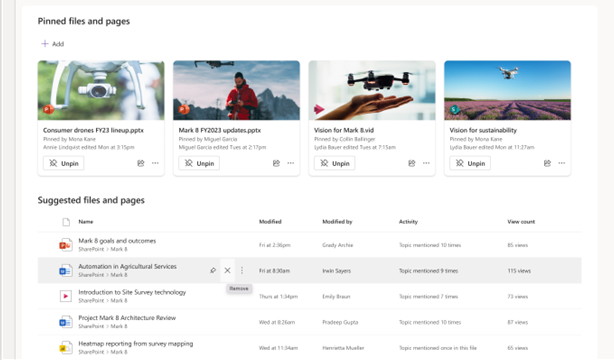Open more options on Mark 8 FY2023 updates card
The image size is (614, 360).
(x=291, y=163)
